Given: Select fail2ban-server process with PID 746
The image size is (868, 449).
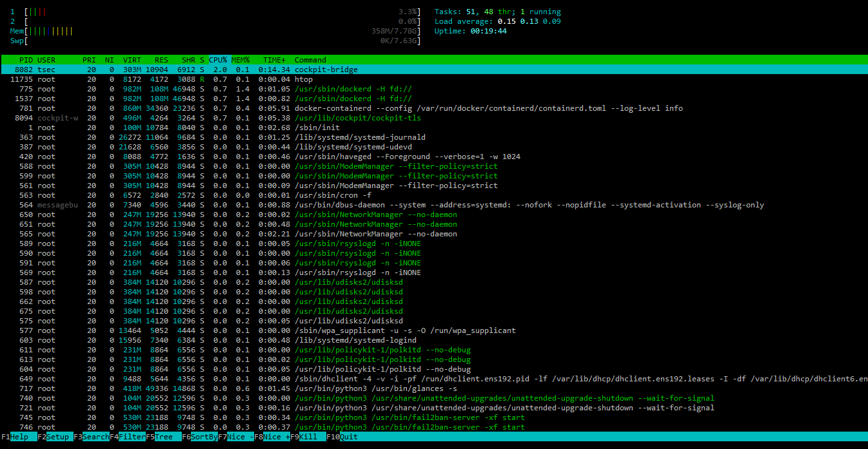Looking at the screenshot, I should coord(434,427).
